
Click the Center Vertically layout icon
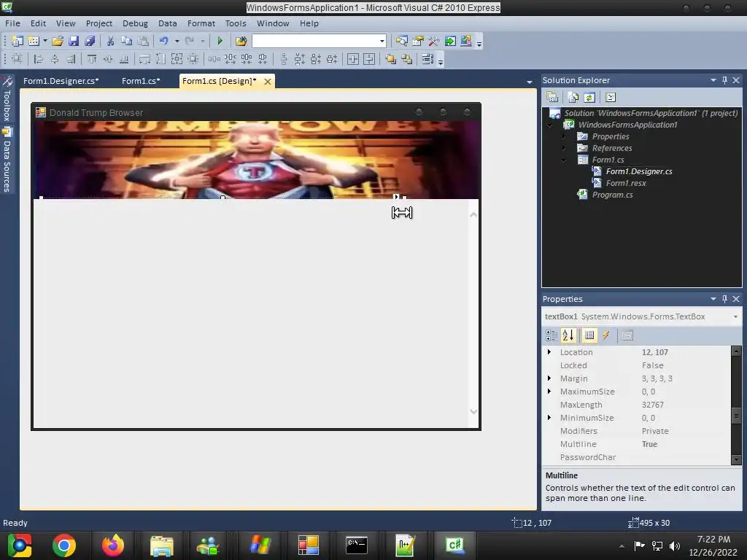(x=369, y=59)
